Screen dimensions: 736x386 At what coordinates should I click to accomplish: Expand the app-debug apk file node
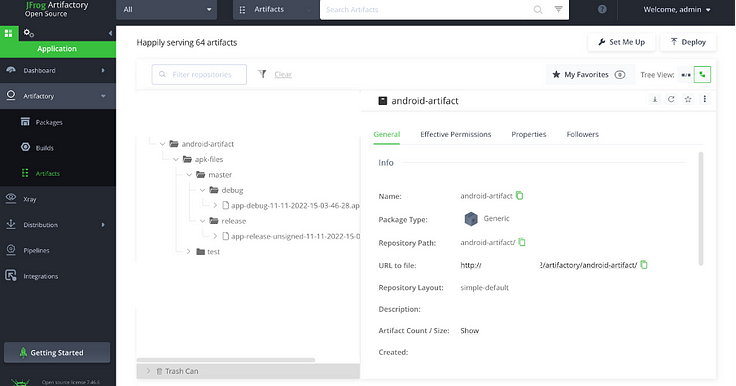215,205
